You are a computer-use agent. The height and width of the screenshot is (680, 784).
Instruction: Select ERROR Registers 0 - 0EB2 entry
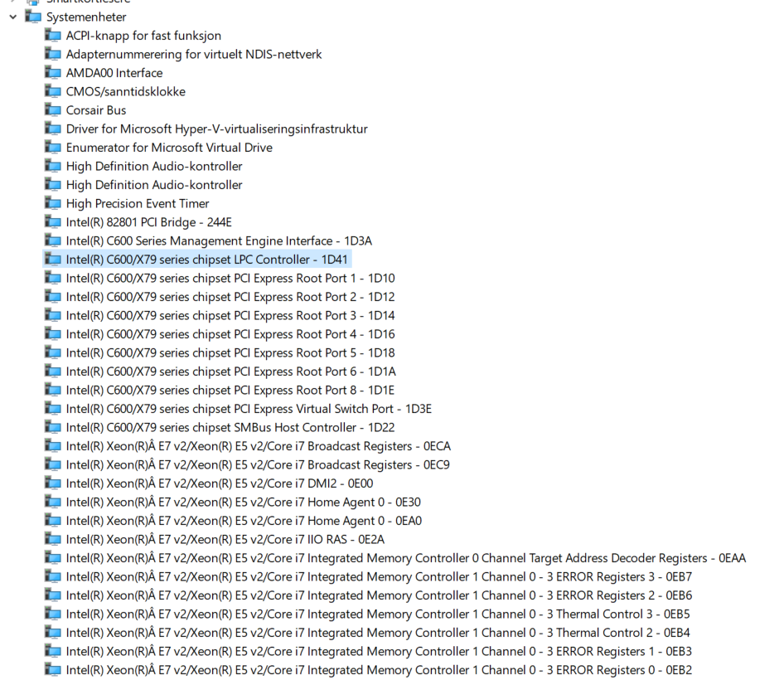click(x=379, y=670)
